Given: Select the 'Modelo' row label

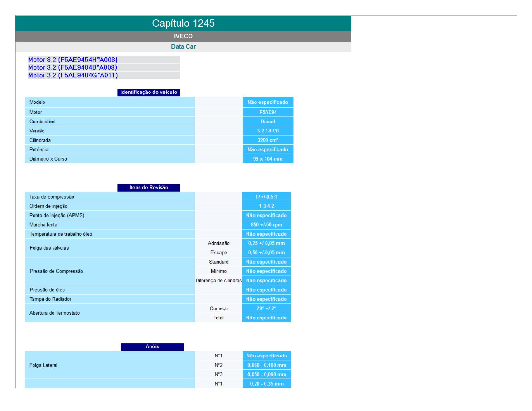Looking at the screenshot, I should [x=37, y=102].
